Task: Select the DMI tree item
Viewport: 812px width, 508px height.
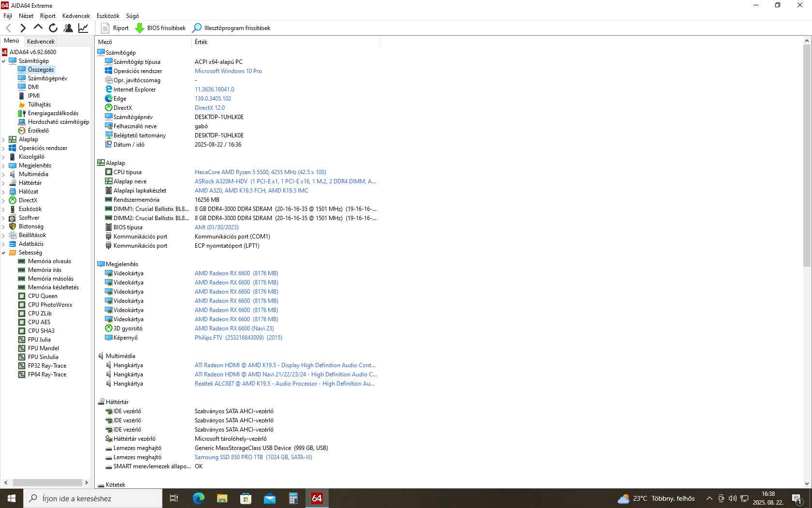Action: point(33,87)
